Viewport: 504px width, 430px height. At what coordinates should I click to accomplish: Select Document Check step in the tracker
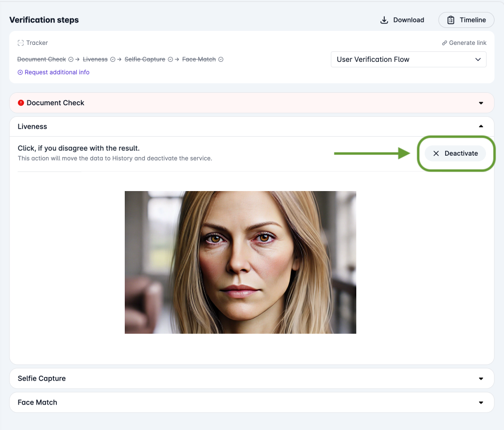click(x=41, y=59)
